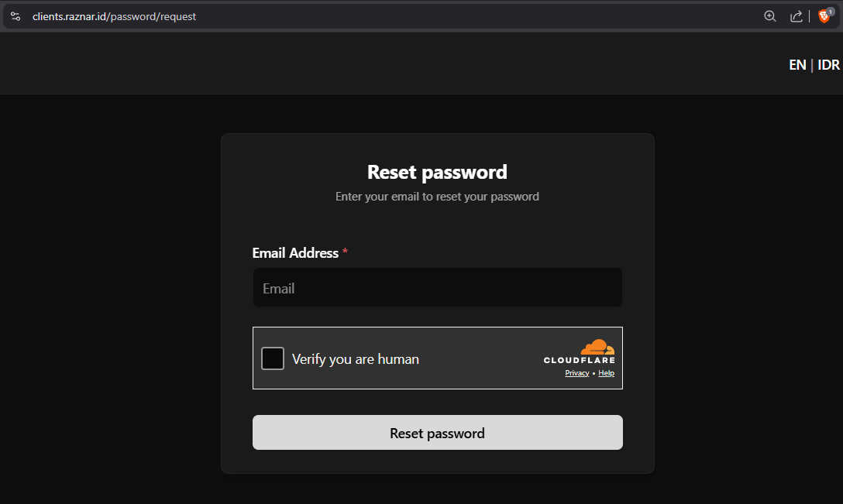Focus the Email input field
843x504 pixels.
[x=437, y=288]
